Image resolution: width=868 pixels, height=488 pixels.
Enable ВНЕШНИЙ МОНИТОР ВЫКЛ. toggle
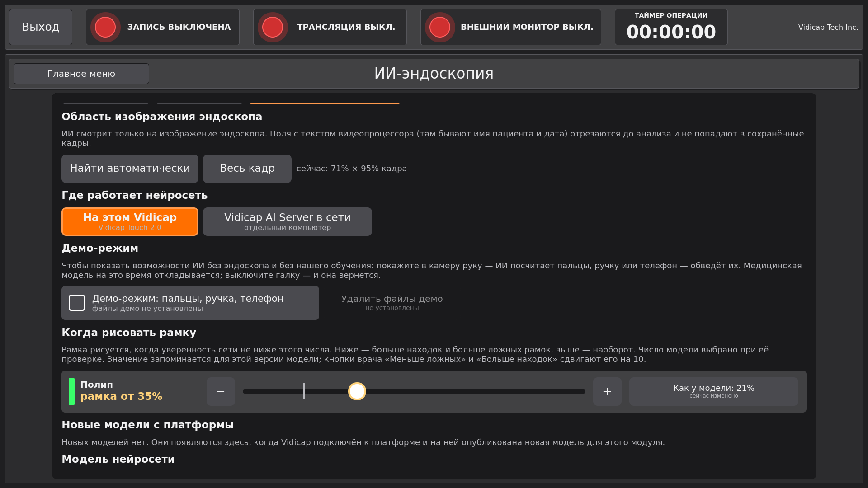point(511,27)
